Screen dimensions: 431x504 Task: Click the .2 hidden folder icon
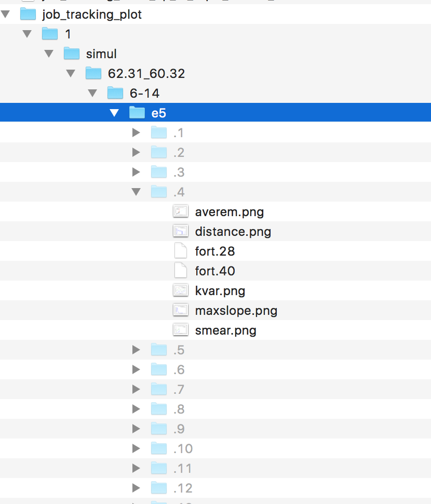pos(159,152)
